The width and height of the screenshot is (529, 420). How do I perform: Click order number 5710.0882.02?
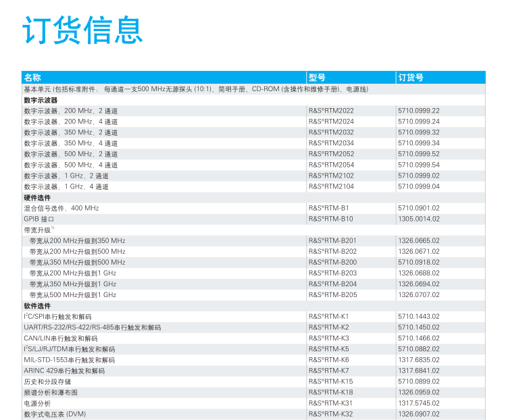click(x=419, y=349)
